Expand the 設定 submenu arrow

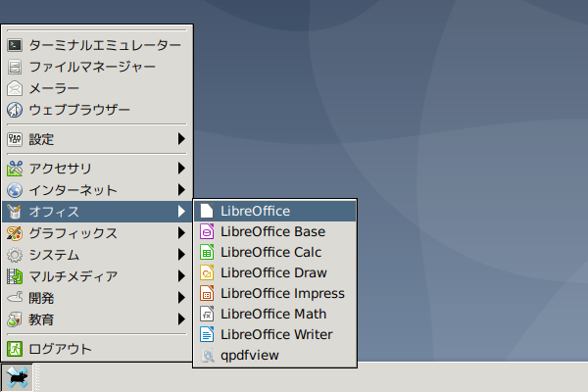[x=181, y=139]
